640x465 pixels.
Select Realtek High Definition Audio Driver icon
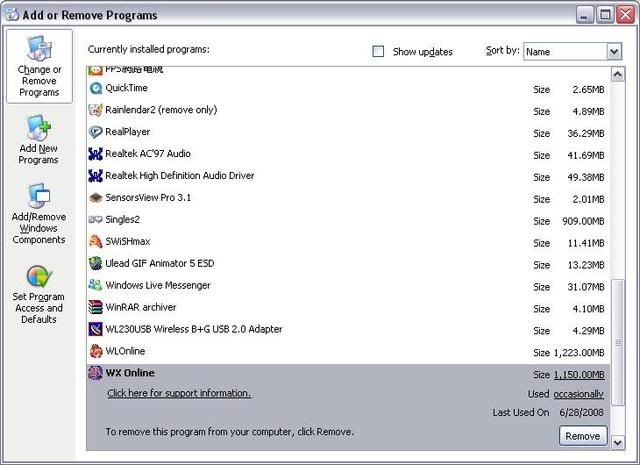[x=96, y=176]
